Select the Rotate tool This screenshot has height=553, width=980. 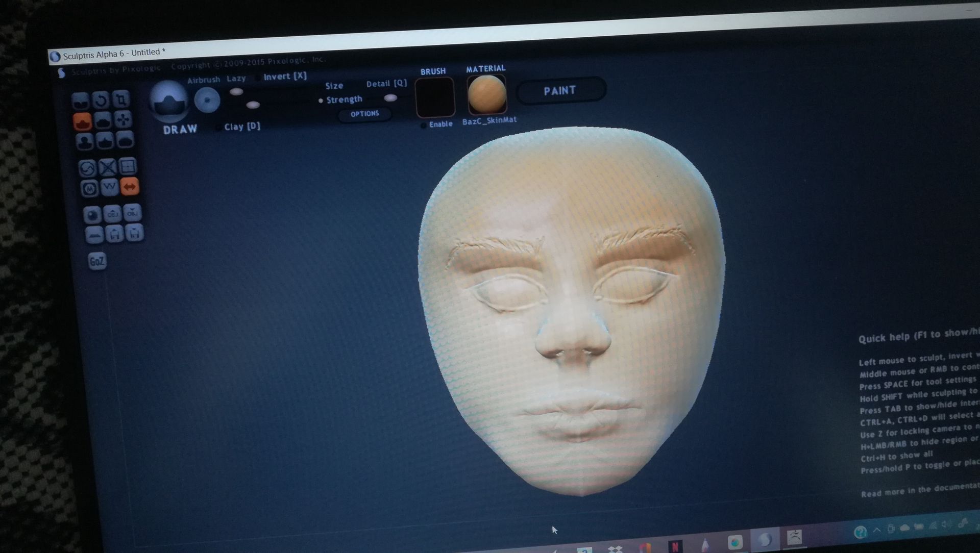click(x=101, y=99)
